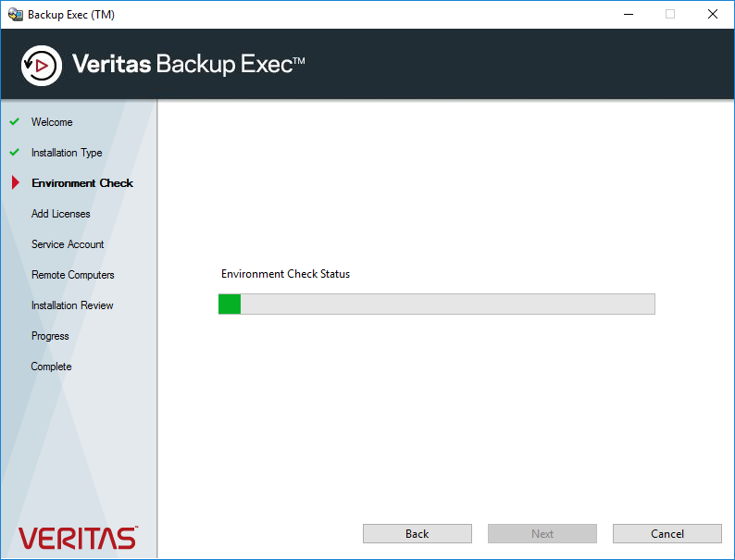Click the red VERITAS logo in sidebar
The width and height of the screenshot is (735, 560).
tap(78, 538)
